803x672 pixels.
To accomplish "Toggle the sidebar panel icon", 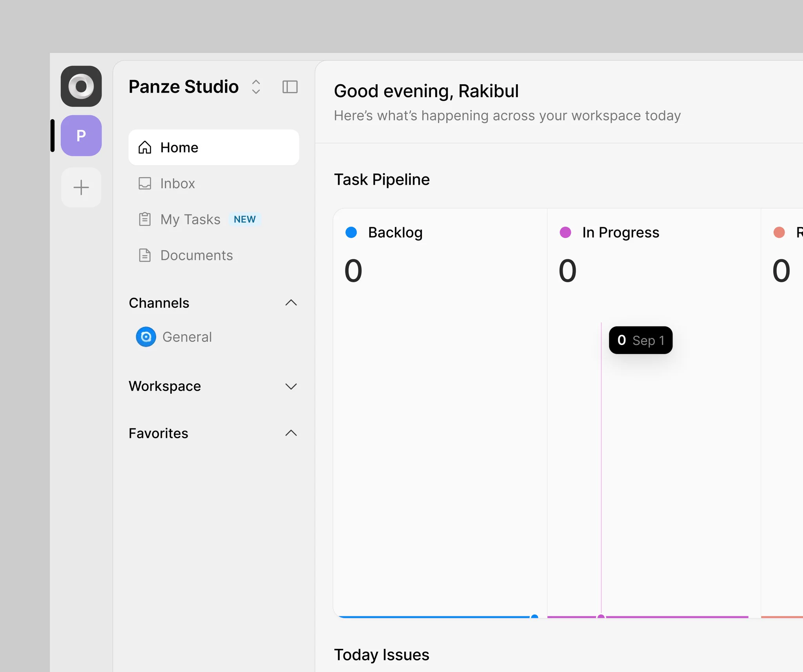I will point(290,87).
